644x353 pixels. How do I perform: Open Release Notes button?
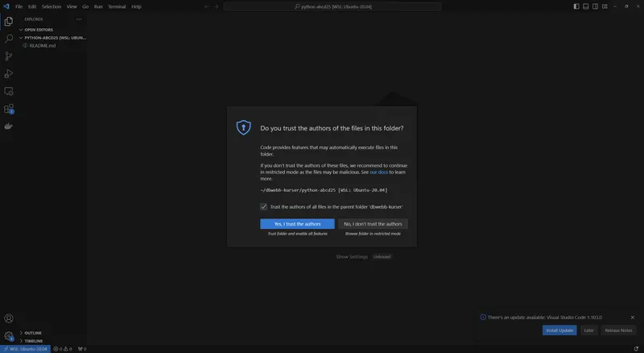pyautogui.click(x=618, y=330)
